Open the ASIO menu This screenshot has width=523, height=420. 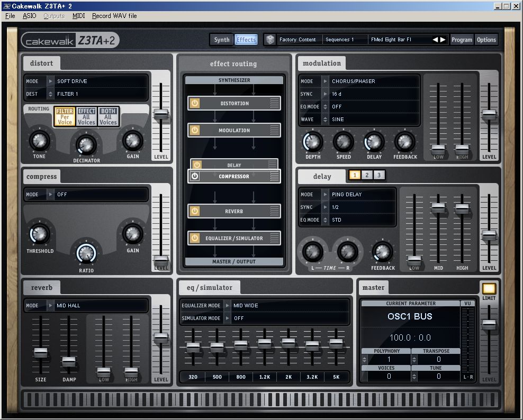(29, 16)
